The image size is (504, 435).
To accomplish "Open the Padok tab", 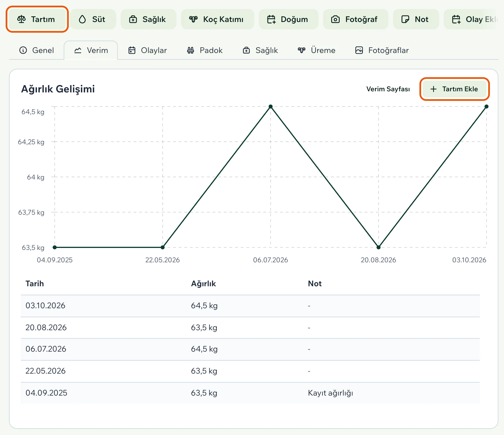I will pyautogui.click(x=205, y=50).
